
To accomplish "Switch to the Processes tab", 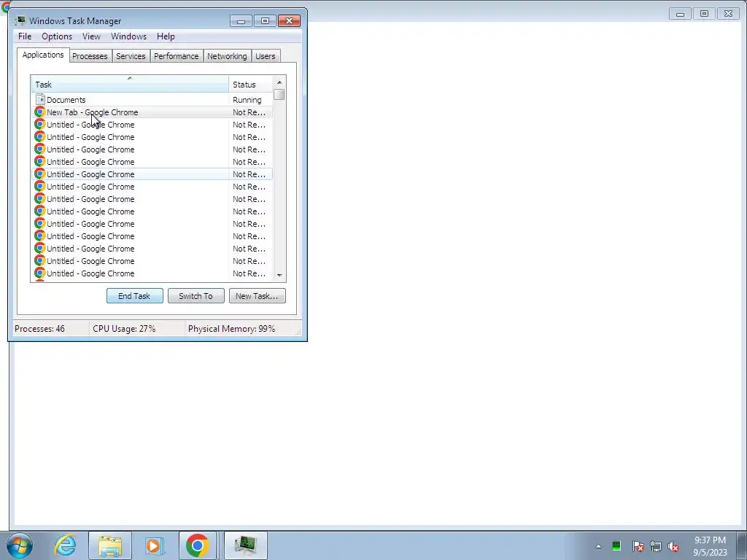I will tap(90, 56).
